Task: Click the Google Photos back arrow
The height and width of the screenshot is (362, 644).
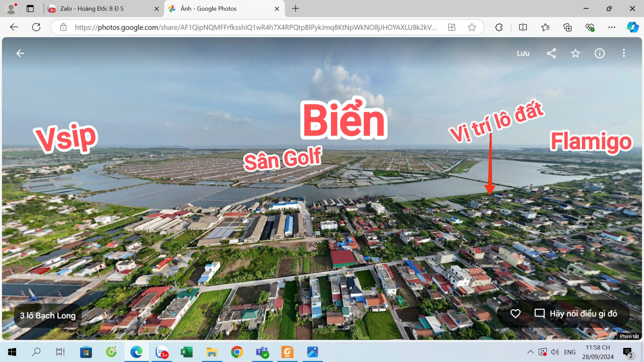Action: tap(20, 53)
